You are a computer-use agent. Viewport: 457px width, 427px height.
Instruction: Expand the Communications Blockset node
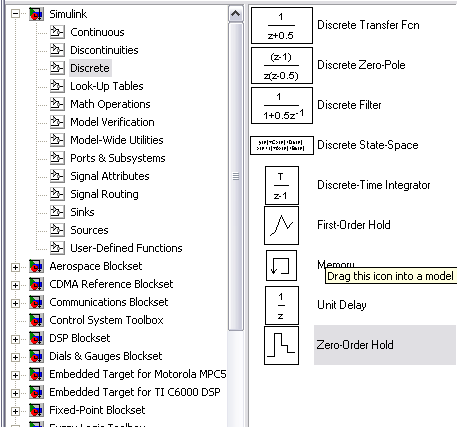[15, 303]
